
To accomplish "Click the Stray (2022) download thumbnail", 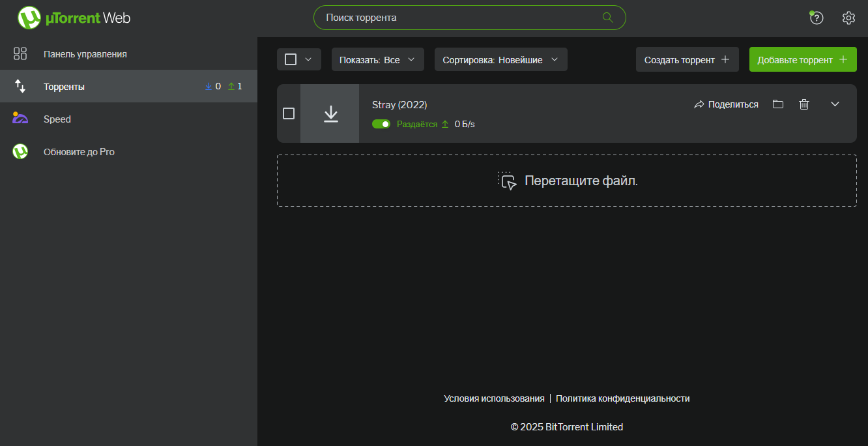I will (330, 113).
